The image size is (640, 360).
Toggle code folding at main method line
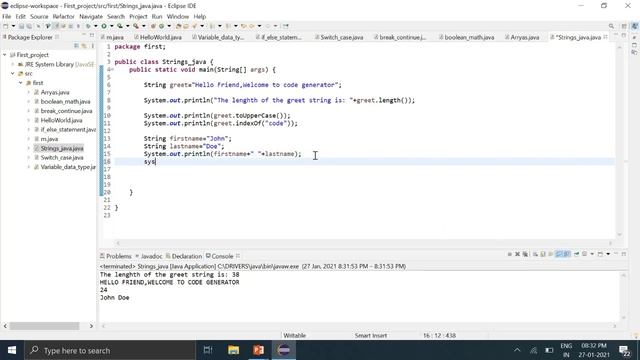[x=112, y=70]
